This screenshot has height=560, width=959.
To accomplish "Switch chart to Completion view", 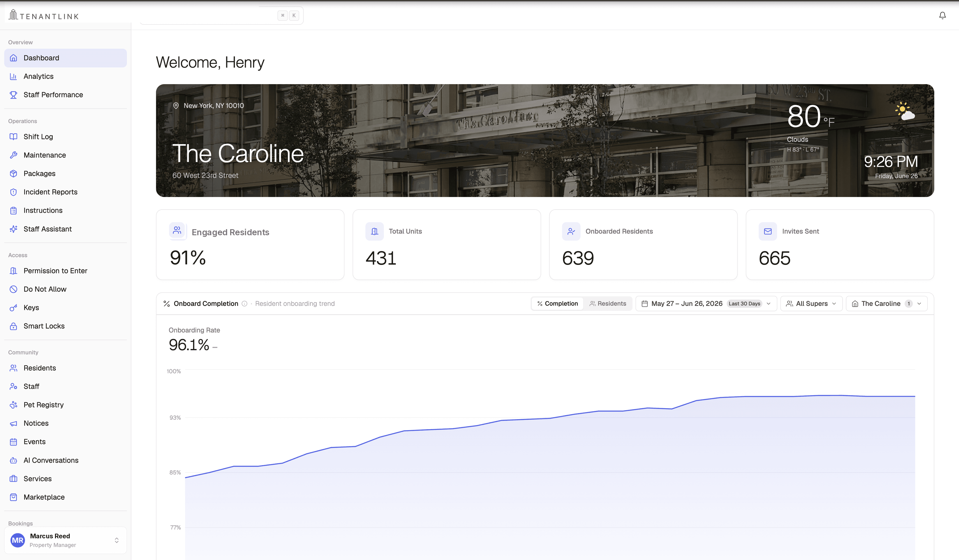I will [x=557, y=304].
